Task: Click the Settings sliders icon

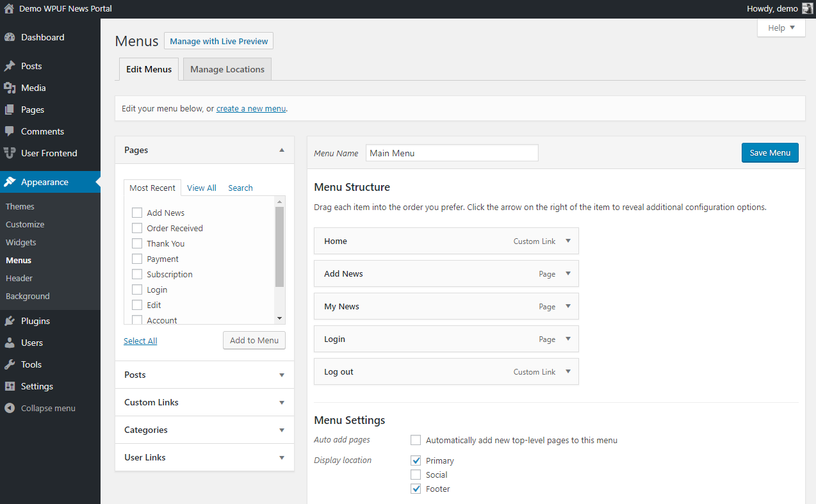Action: (x=10, y=386)
